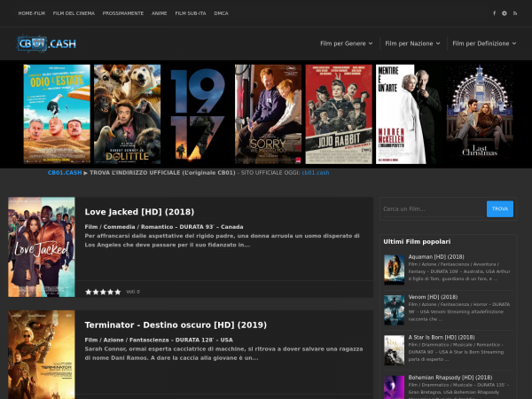Screen dimensions: 532x399
Task: Open the FILM DEL CINEMA menu item
Action: point(74,13)
